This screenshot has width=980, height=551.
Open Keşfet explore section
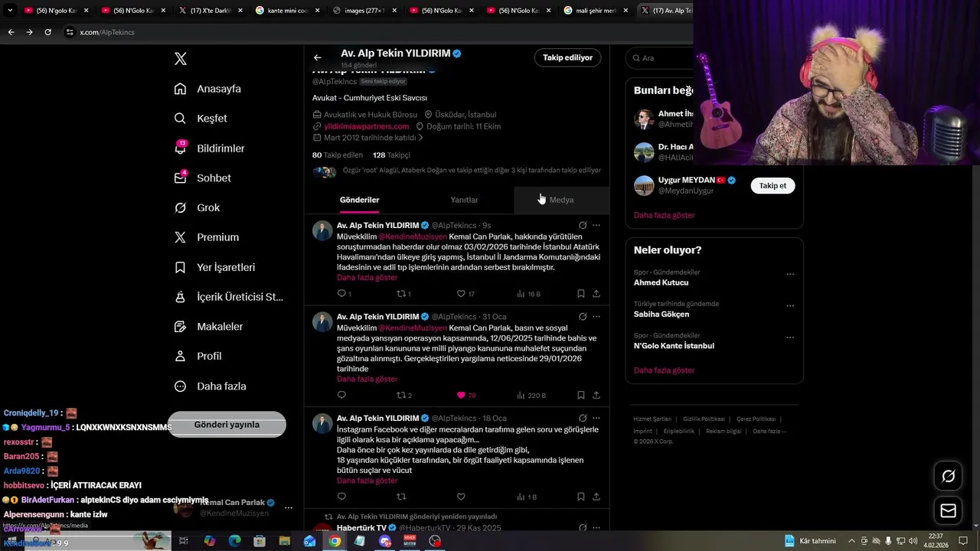tap(201, 119)
